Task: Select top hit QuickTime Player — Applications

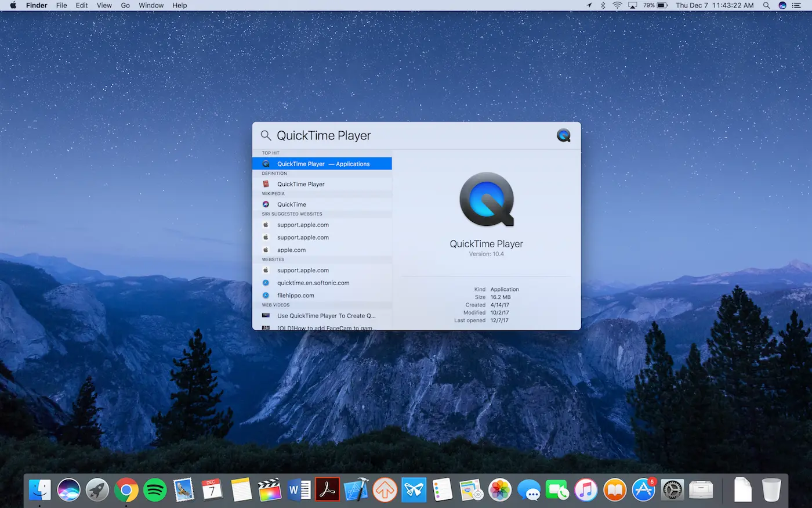Action: coord(322,164)
